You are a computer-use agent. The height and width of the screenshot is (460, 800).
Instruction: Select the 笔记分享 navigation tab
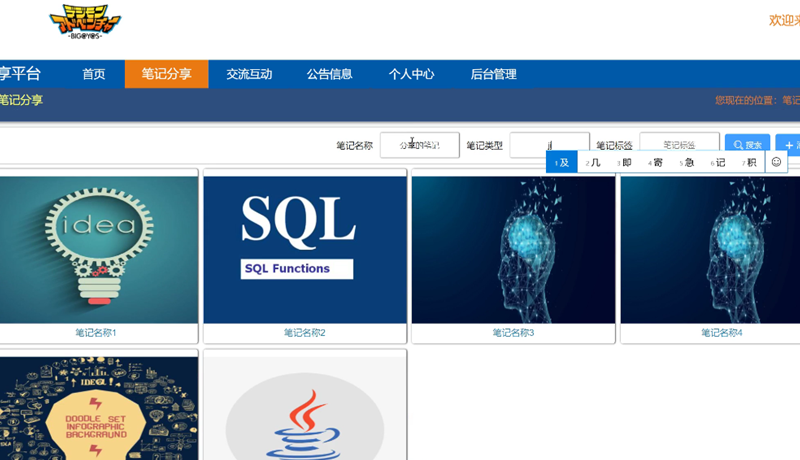pos(166,74)
